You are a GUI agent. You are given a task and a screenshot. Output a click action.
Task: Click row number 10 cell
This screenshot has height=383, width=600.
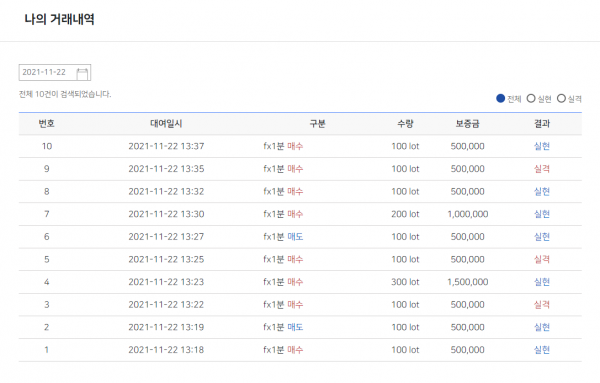click(x=47, y=146)
